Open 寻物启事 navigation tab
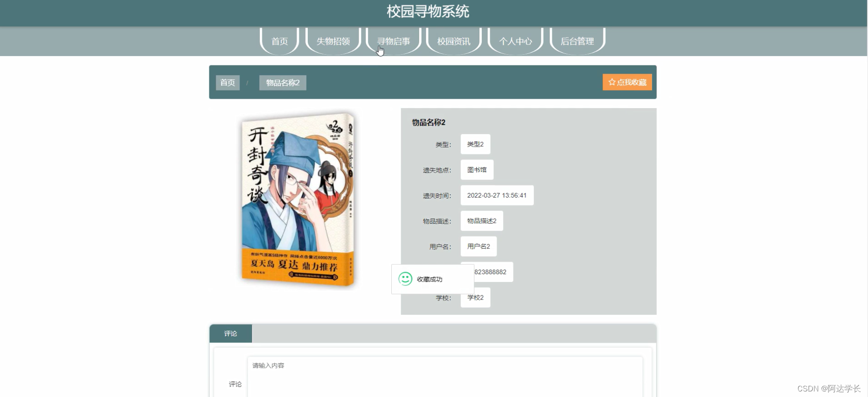 point(394,41)
